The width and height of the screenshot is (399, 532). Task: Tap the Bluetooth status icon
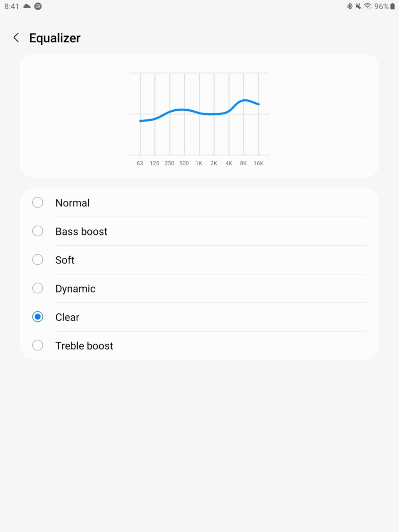350,6
